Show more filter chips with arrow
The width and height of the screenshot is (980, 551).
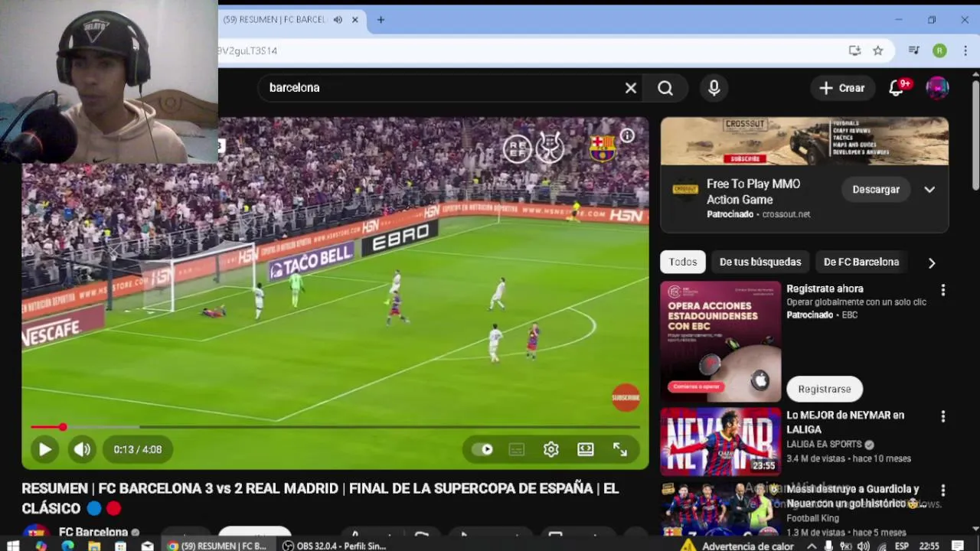(x=932, y=262)
